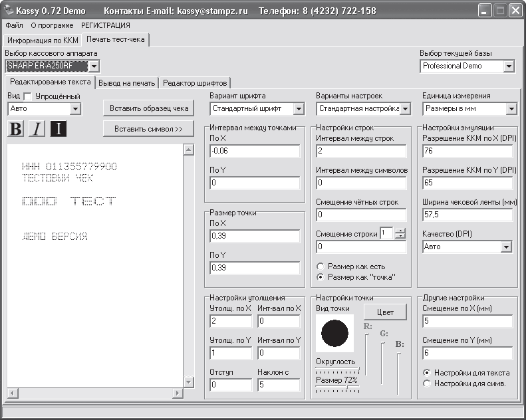
Task: Select Настройки для симв. radio button
Action: 427,383
